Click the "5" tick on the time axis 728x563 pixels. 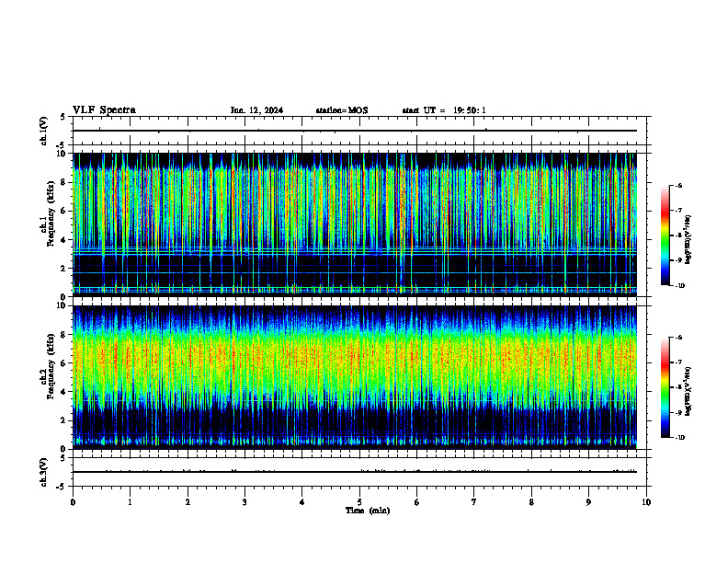359,502
